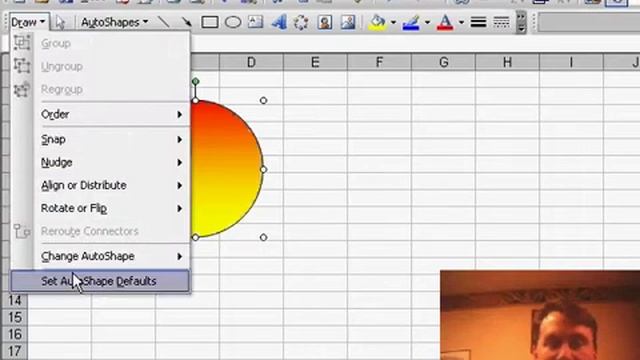Apply Line Color brush
Screen dimensions: 640x360
(x=411, y=22)
